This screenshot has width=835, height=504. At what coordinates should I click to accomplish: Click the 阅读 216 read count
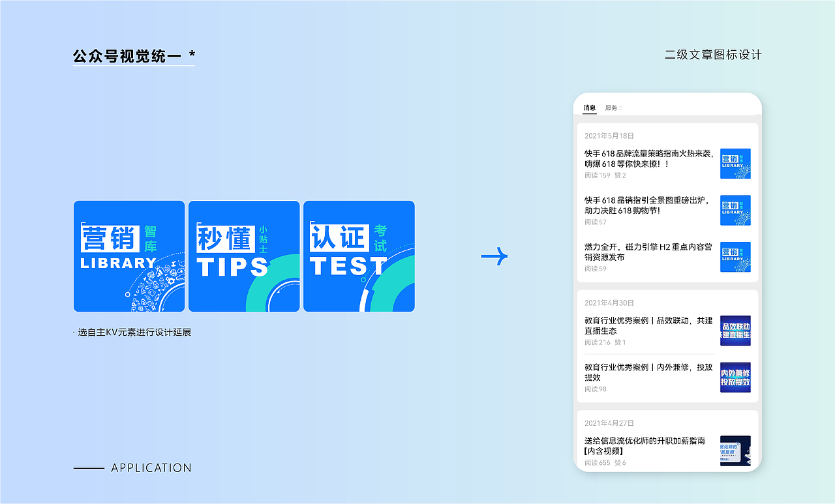(x=598, y=342)
